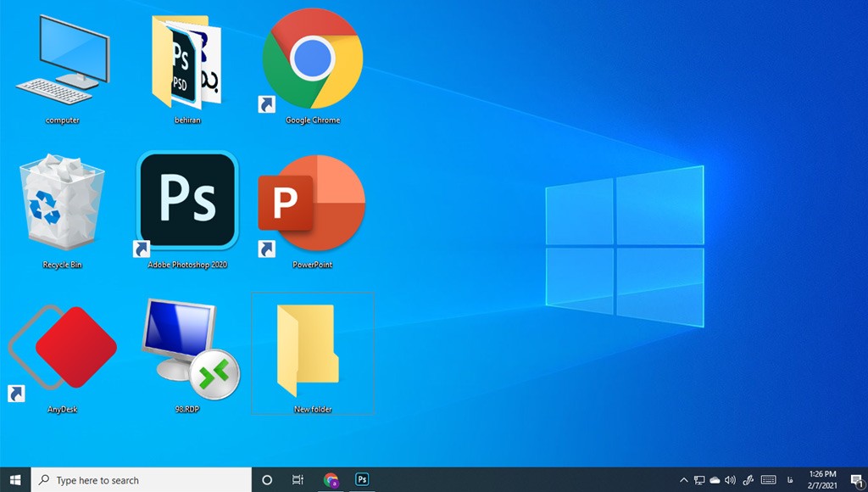Expand the hidden system tray icons

click(x=685, y=479)
